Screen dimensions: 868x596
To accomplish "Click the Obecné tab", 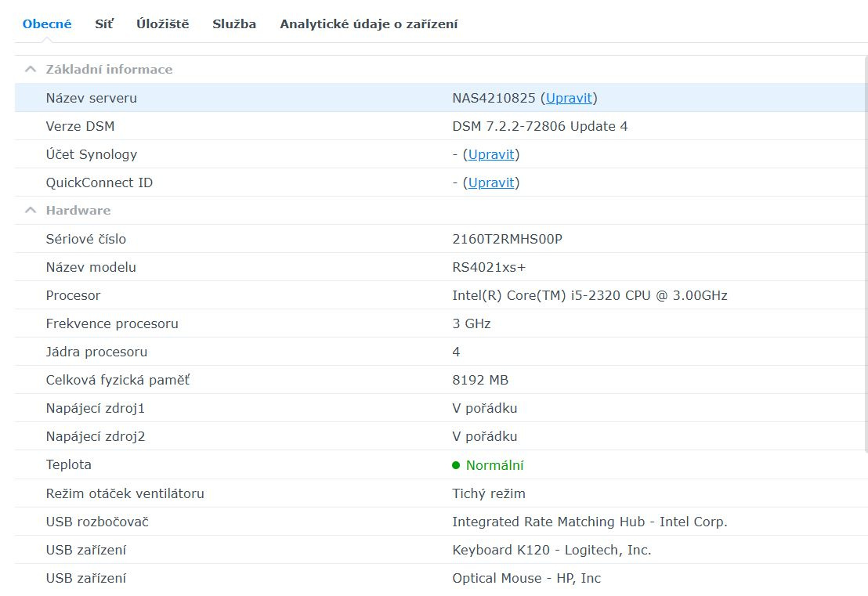I will [46, 23].
